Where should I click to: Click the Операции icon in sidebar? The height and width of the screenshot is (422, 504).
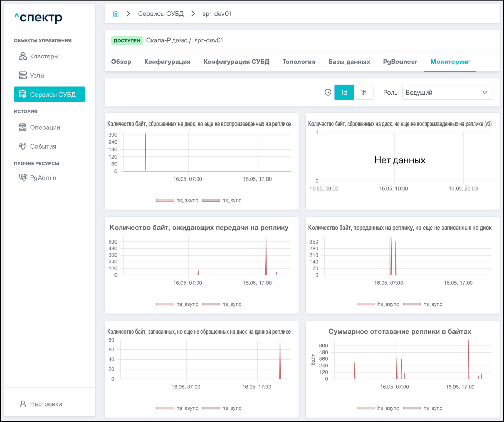[x=23, y=128]
